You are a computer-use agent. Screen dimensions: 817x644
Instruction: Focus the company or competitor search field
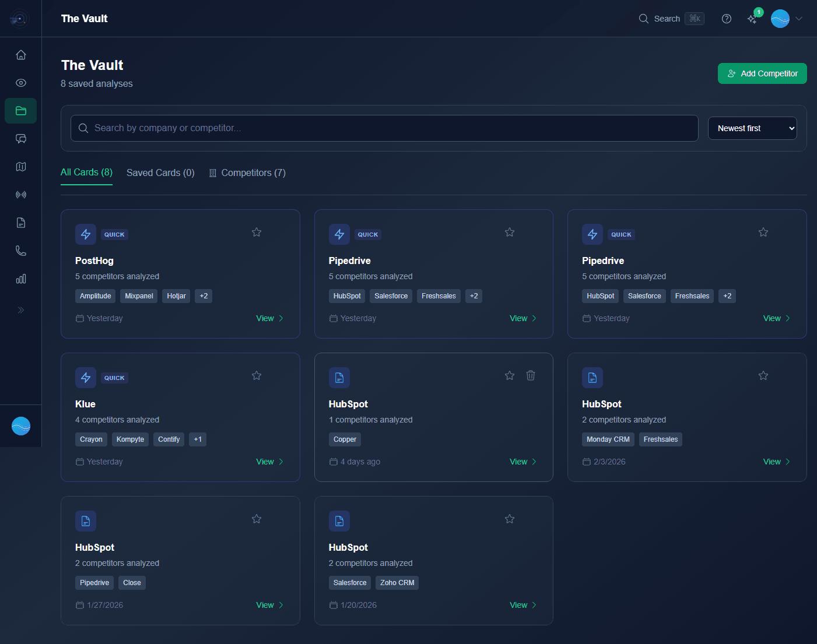[385, 128]
